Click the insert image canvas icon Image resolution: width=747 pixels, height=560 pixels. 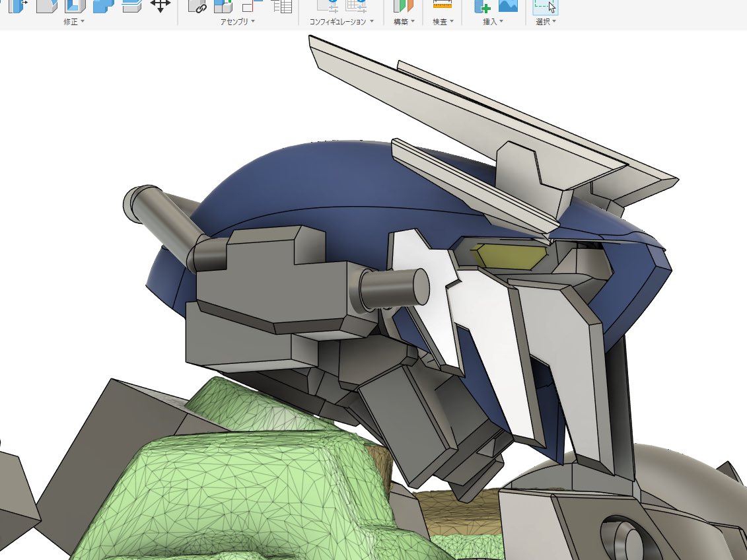tap(508, 6)
